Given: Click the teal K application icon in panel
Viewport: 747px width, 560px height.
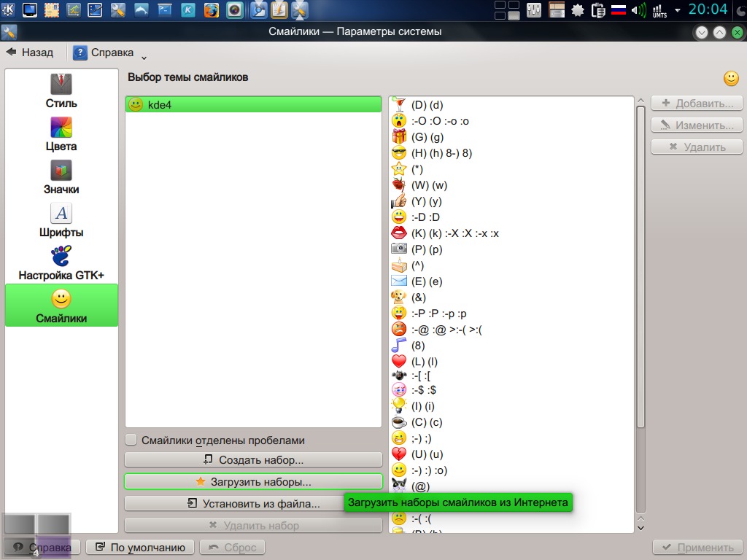Looking at the screenshot, I should pos(188,9).
